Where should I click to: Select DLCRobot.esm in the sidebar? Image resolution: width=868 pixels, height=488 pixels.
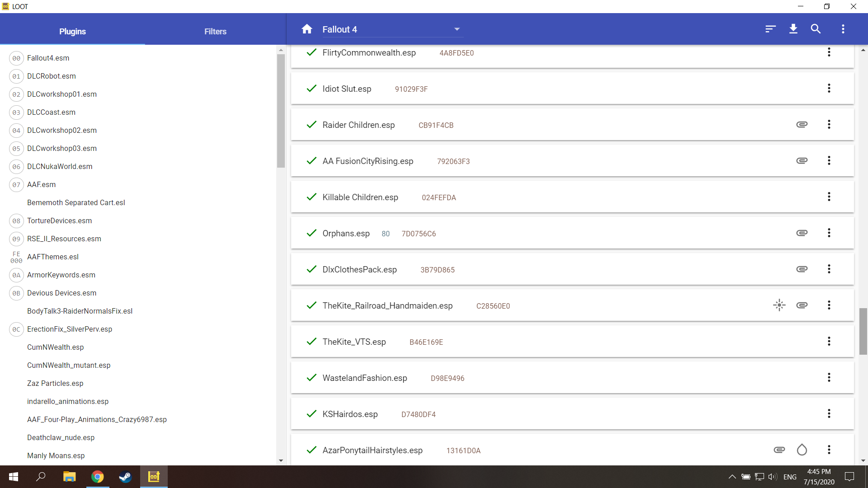click(x=52, y=76)
